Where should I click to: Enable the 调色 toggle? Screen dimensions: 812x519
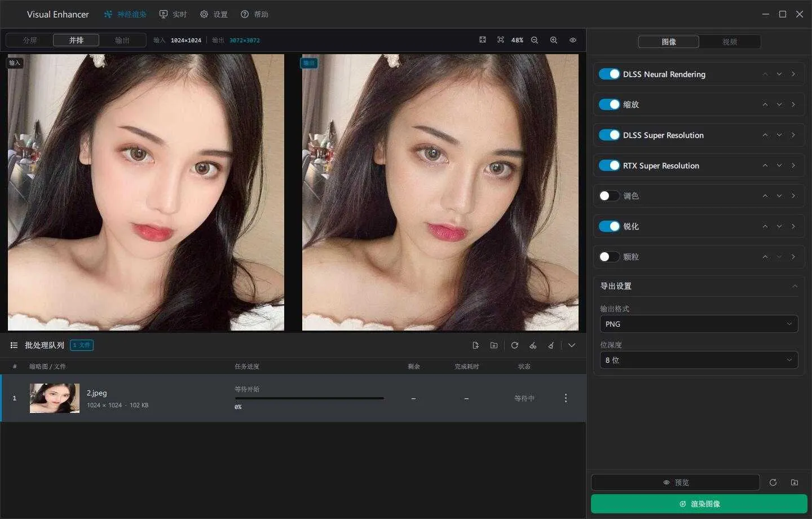[x=609, y=196]
